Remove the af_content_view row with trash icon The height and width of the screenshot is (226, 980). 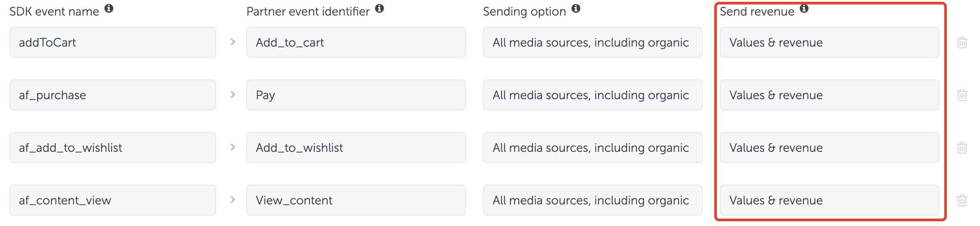[x=962, y=200]
